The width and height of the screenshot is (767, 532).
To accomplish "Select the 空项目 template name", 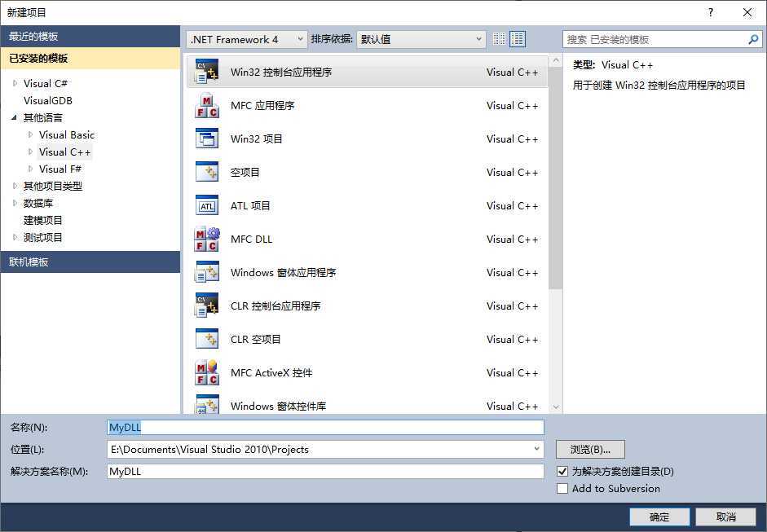I will pyautogui.click(x=245, y=173).
